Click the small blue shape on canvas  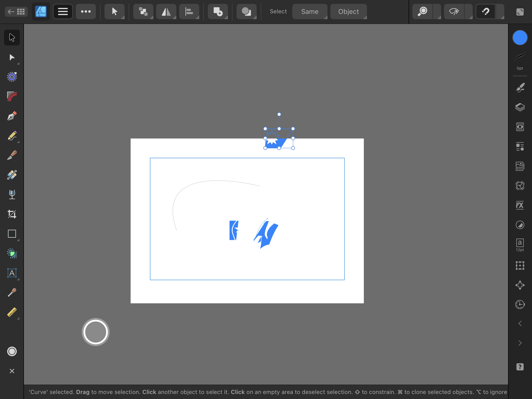[x=234, y=230]
